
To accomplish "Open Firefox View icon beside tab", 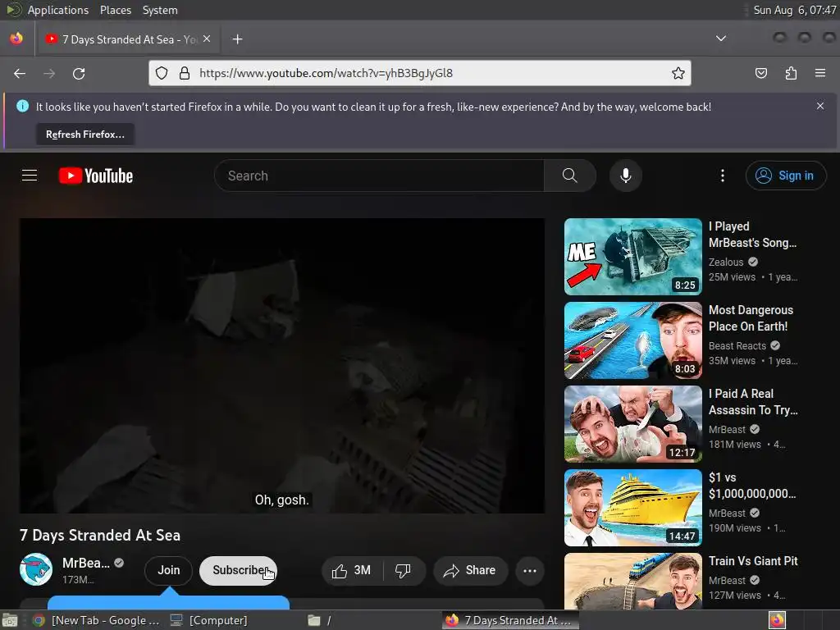I will click(x=16, y=39).
